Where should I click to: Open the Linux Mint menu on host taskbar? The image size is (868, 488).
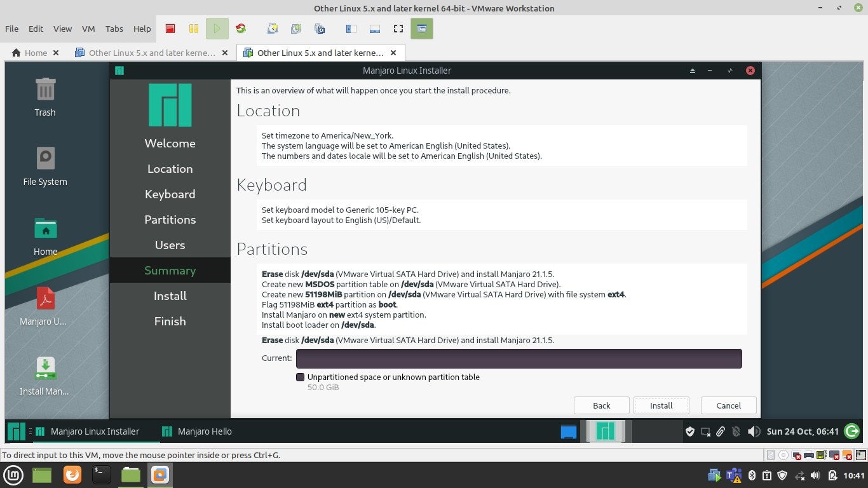tap(13, 475)
